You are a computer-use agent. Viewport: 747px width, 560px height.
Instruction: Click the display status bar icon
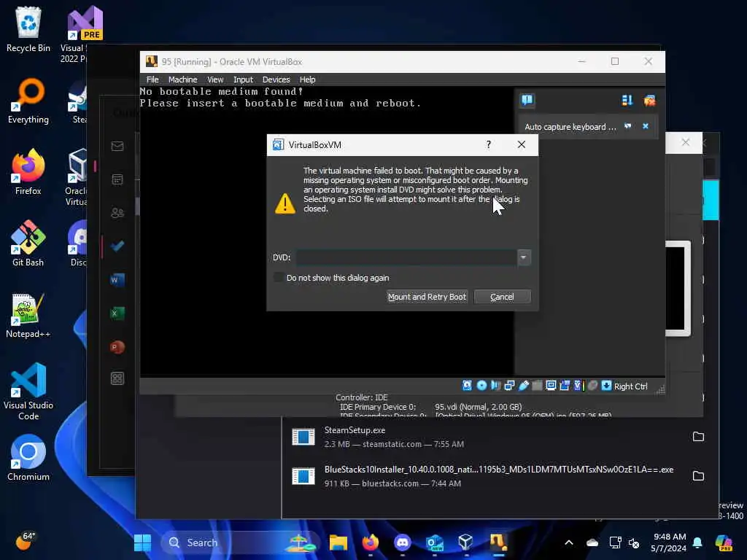551,386
